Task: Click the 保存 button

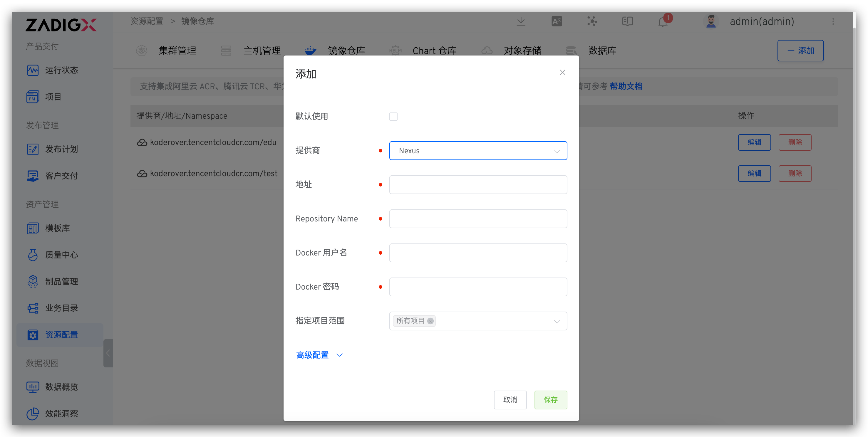Action: point(550,400)
